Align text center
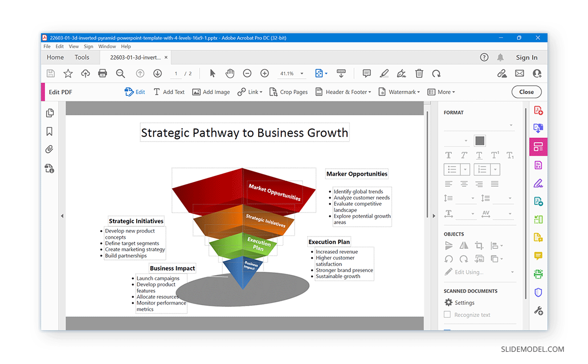Viewport: 588px width, 364px height. click(464, 184)
